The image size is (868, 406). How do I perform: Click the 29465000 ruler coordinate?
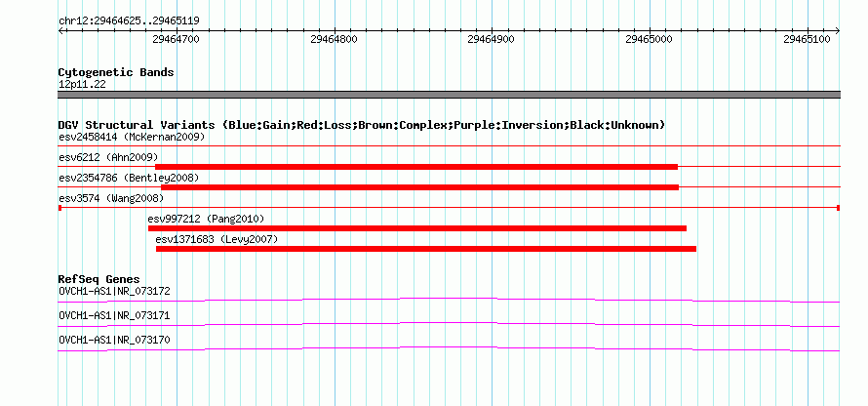click(x=649, y=39)
